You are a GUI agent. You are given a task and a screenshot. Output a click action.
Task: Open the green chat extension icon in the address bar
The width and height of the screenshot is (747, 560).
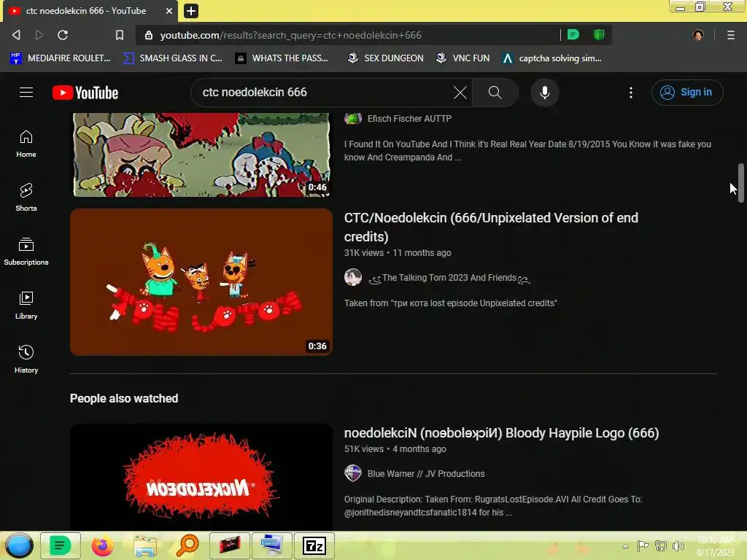[x=573, y=34]
